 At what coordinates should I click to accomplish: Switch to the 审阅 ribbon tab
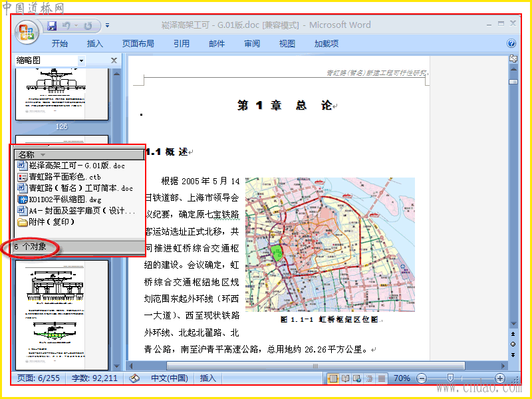[252, 43]
